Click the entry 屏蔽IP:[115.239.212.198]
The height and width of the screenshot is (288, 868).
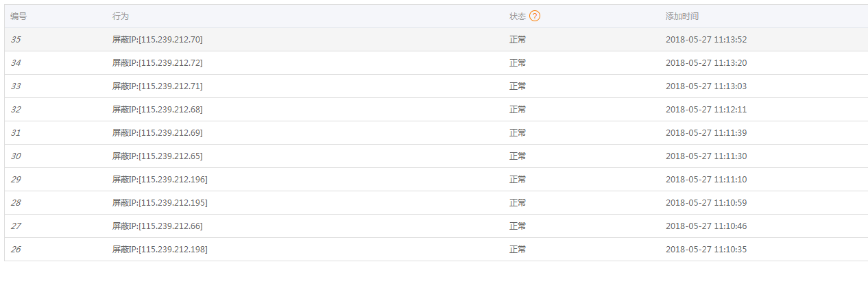tap(160, 250)
